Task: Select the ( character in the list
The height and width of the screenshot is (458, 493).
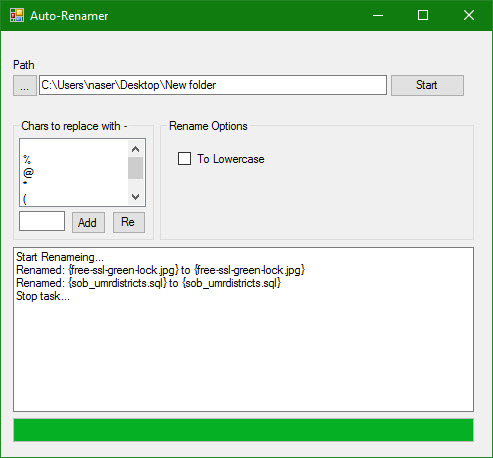Action: point(25,199)
